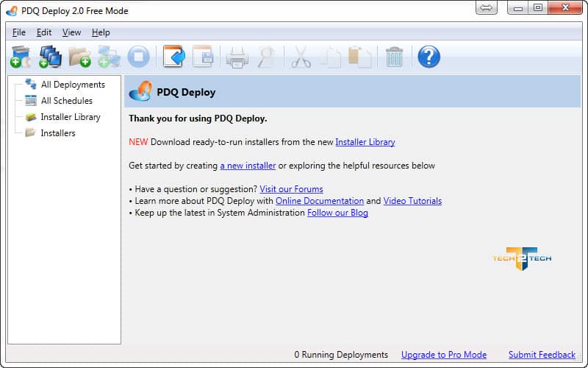
Task: Open the Video Tutorials link
Action: (412, 201)
